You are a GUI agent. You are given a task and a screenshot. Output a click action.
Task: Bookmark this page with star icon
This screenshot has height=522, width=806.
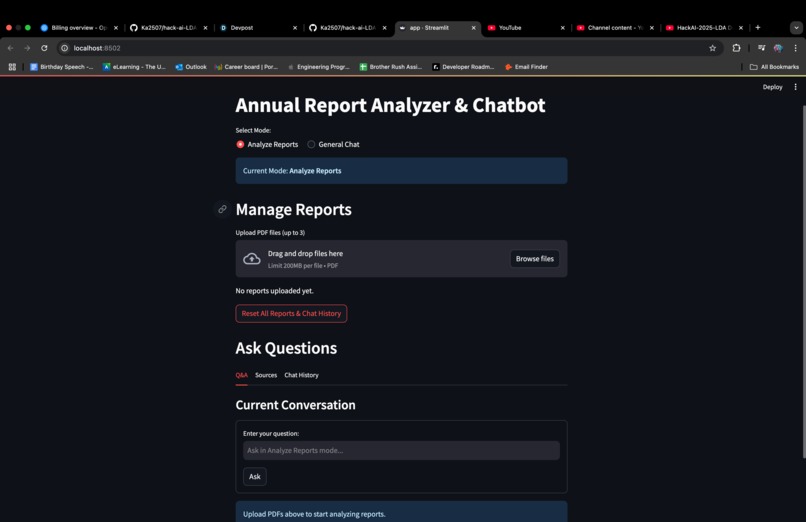[712, 48]
